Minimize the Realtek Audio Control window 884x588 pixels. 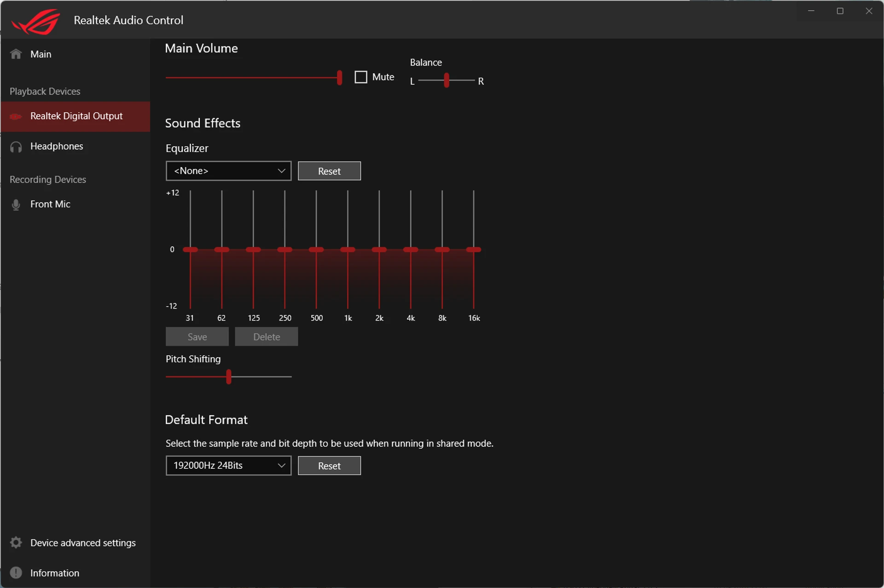(x=811, y=11)
